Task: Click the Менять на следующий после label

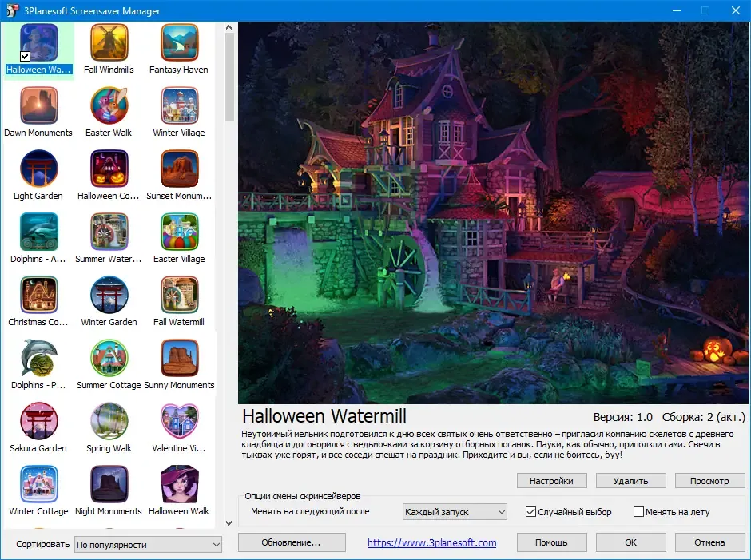Action: (310, 511)
